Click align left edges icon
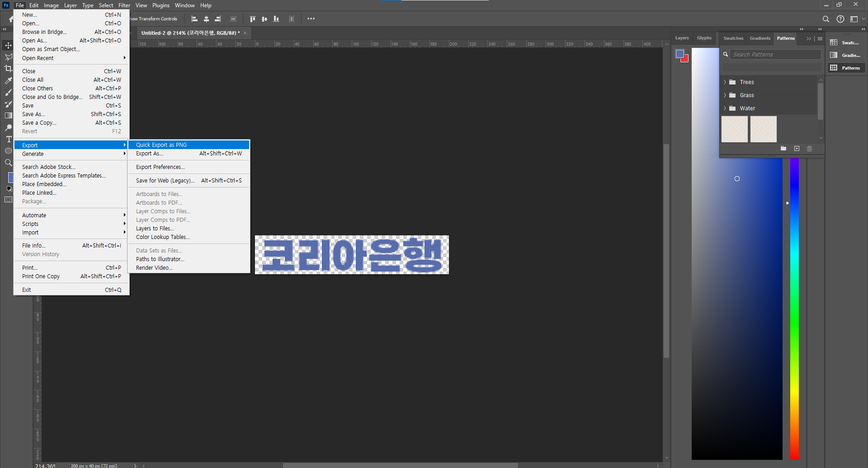This screenshot has height=468, width=868. pyautogui.click(x=194, y=19)
